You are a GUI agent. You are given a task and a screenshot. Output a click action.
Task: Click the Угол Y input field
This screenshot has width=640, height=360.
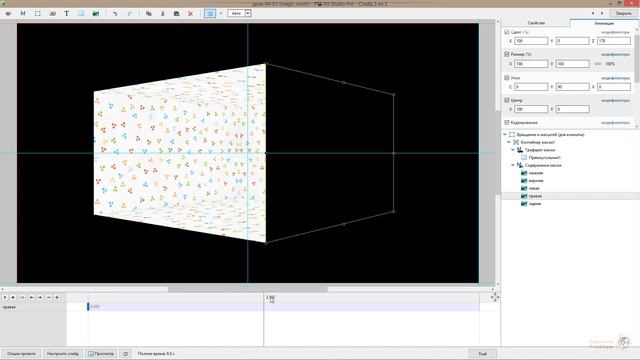pos(572,87)
